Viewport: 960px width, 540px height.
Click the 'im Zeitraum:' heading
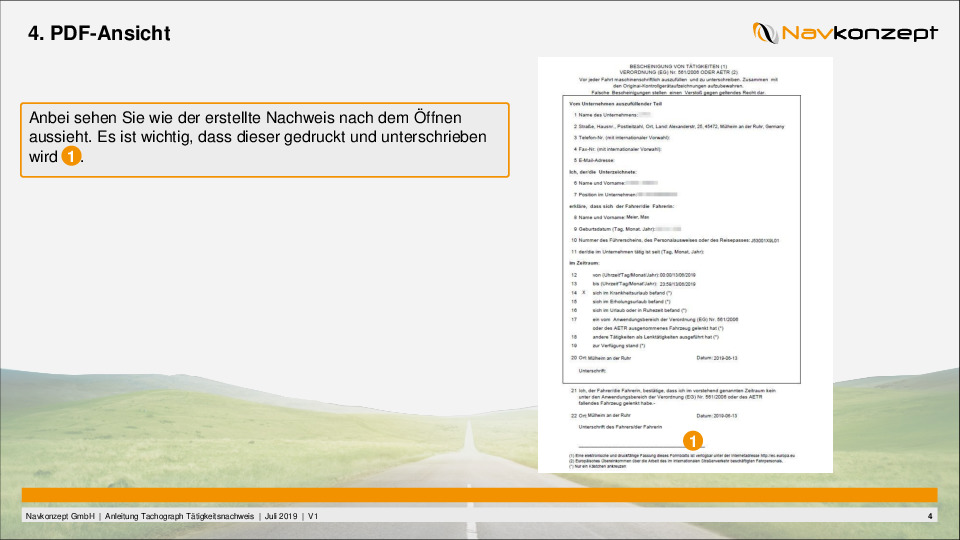click(584, 263)
